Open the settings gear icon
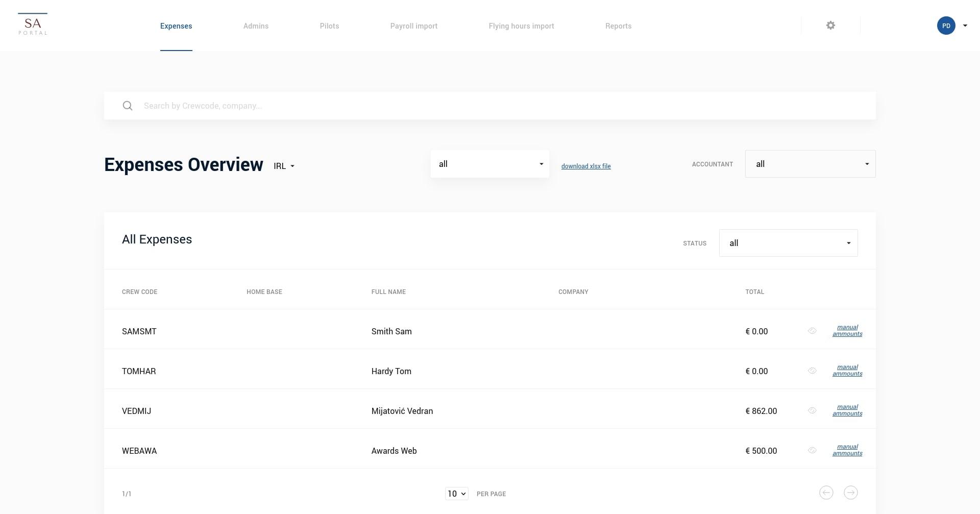 coord(830,26)
